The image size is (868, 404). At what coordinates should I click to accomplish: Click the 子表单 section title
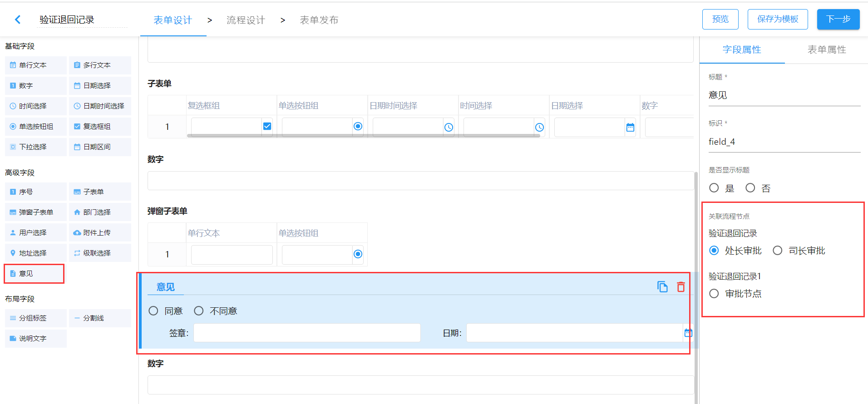159,84
